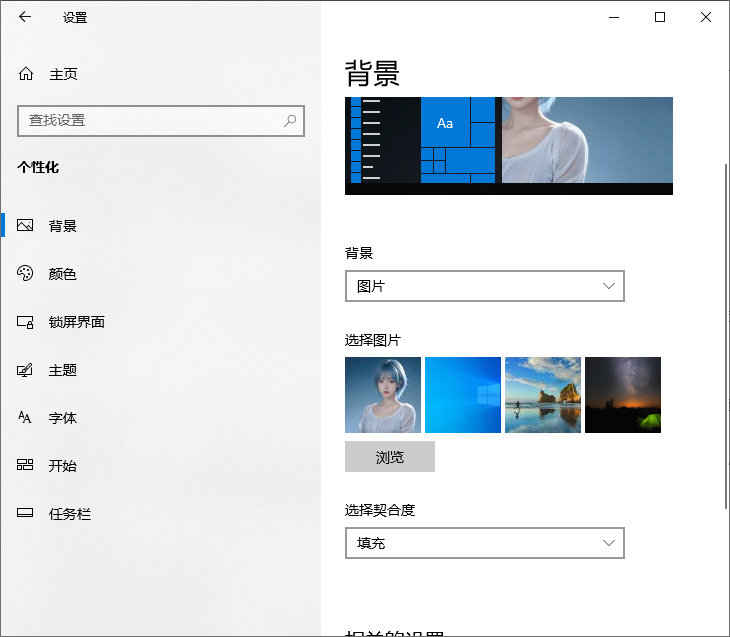Click the 选择图片 label
The image size is (730, 637).
tap(372, 340)
